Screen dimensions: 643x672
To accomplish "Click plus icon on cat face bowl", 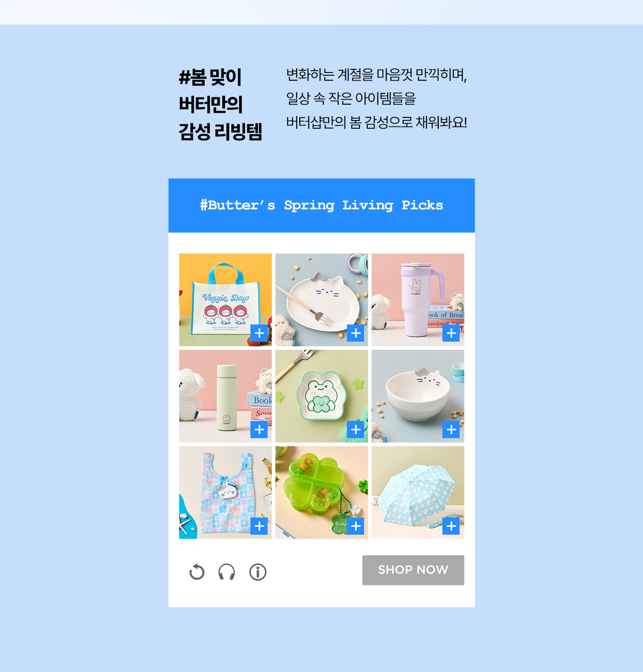I will pos(451,430).
